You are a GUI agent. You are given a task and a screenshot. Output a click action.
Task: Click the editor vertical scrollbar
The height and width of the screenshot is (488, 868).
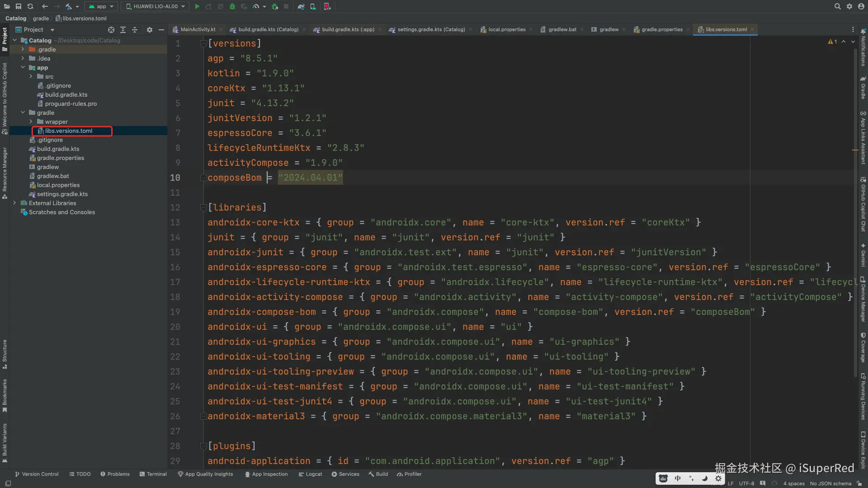[x=855, y=212]
